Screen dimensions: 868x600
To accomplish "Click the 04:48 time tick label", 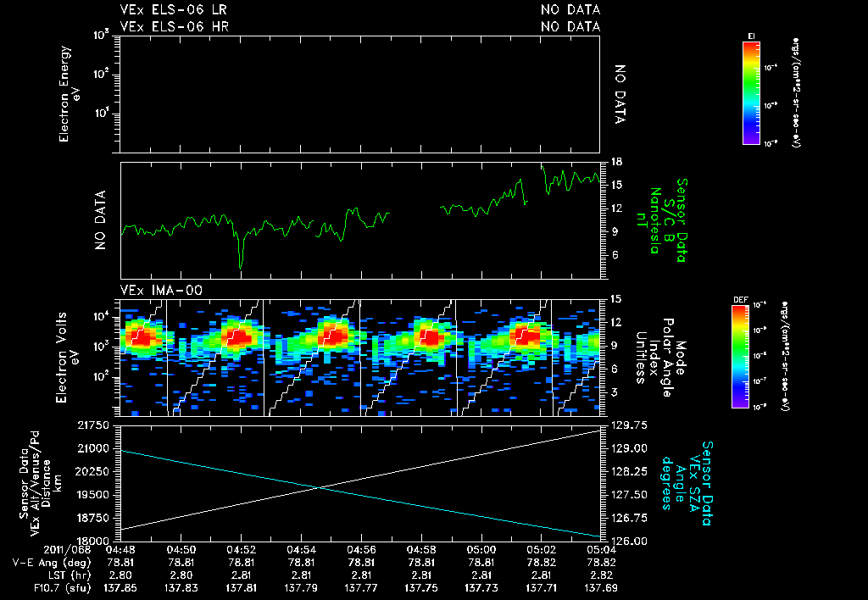I will click(x=120, y=550).
